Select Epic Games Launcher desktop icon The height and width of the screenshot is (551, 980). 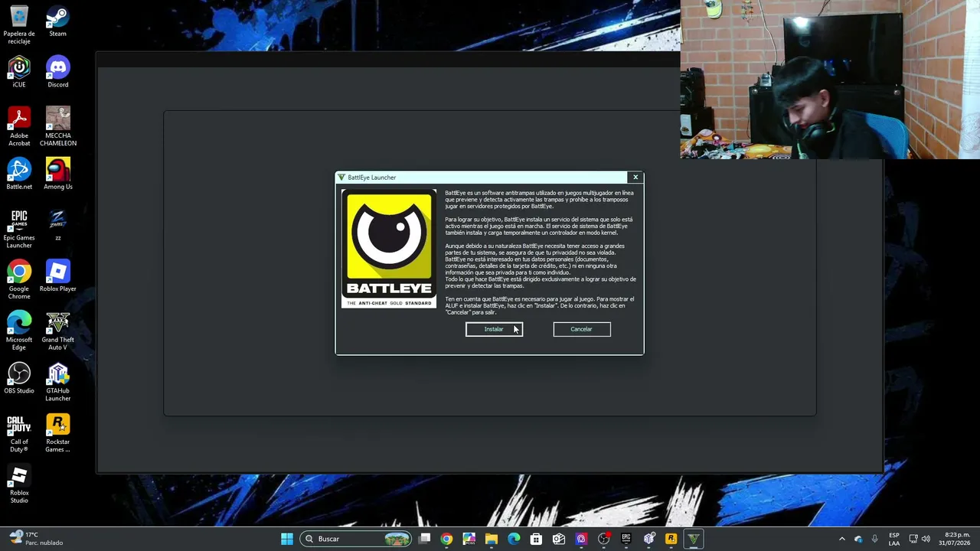tap(19, 229)
